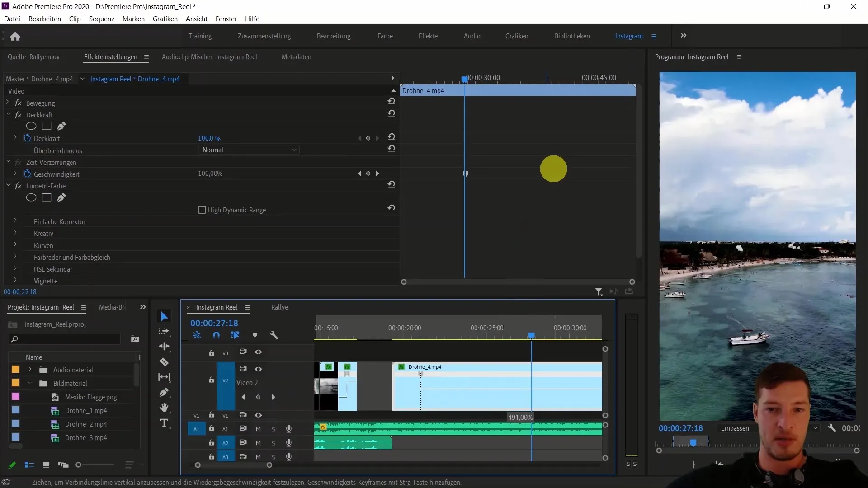
Task: Select the Type tool
Action: (x=164, y=423)
